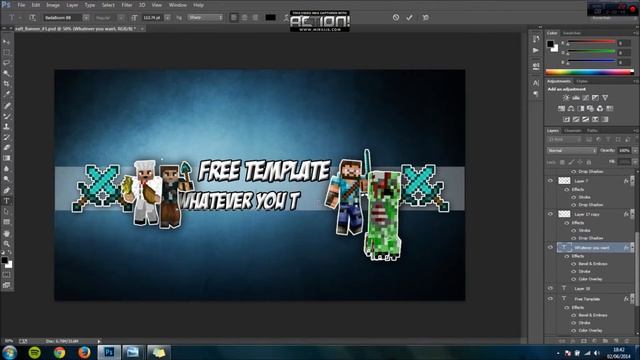Select the Brush tool
640x360 pixels.
click(7, 116)
